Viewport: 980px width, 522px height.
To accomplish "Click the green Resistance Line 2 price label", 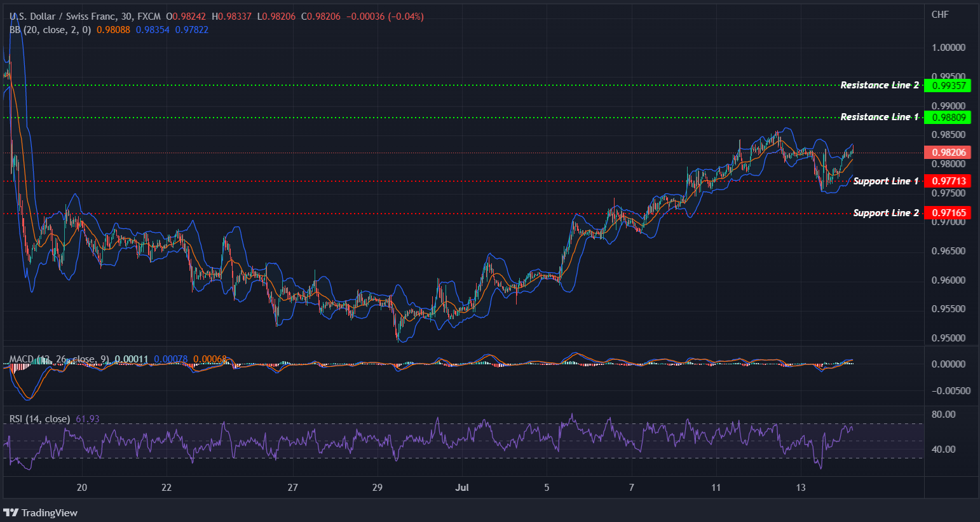I will tap(948, 85).
